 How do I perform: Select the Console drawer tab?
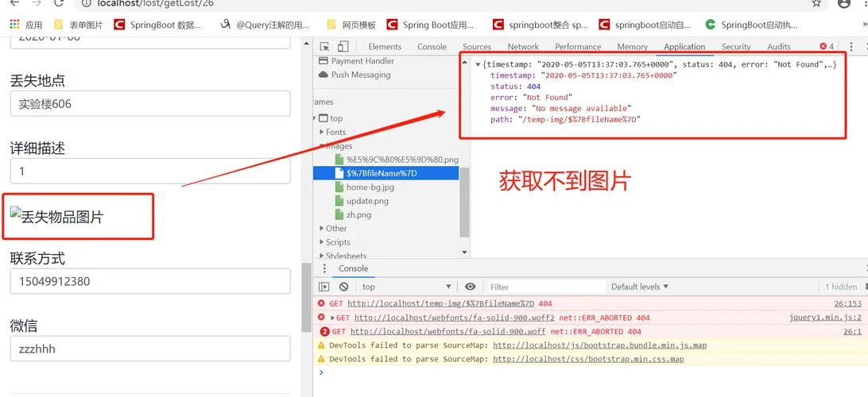tap(353, 268)
